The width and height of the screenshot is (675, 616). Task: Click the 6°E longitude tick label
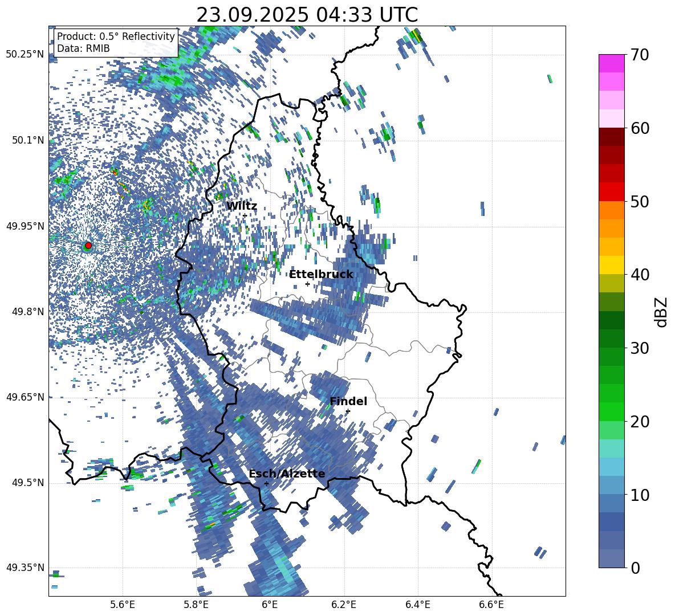(x=270, y=605)
